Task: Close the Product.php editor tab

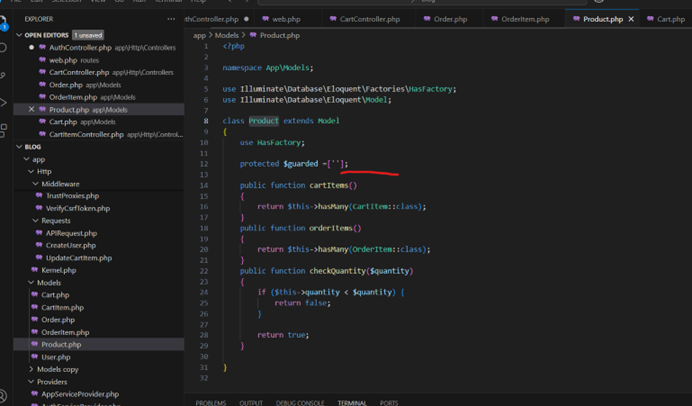Action: [x=631, y=19]
